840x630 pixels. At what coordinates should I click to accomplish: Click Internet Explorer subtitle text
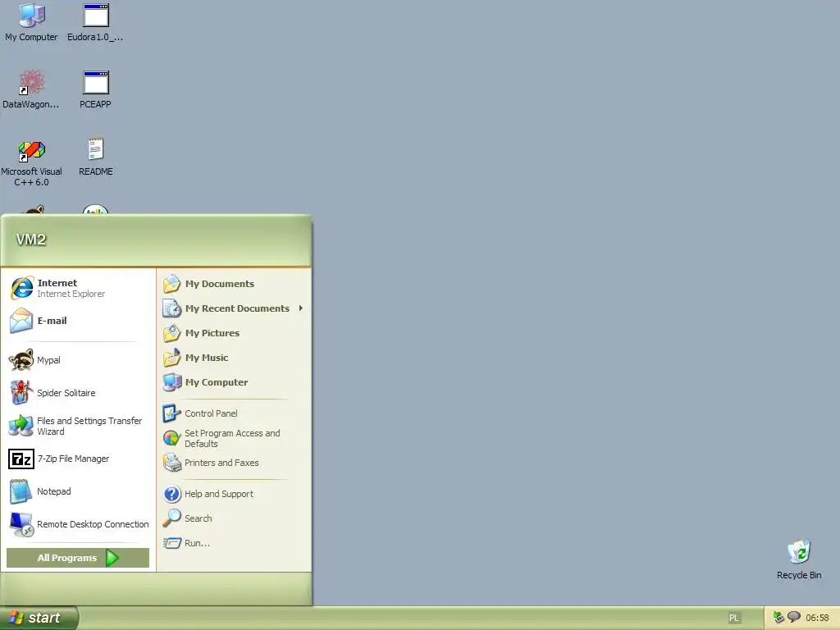(x=71, y=294)
